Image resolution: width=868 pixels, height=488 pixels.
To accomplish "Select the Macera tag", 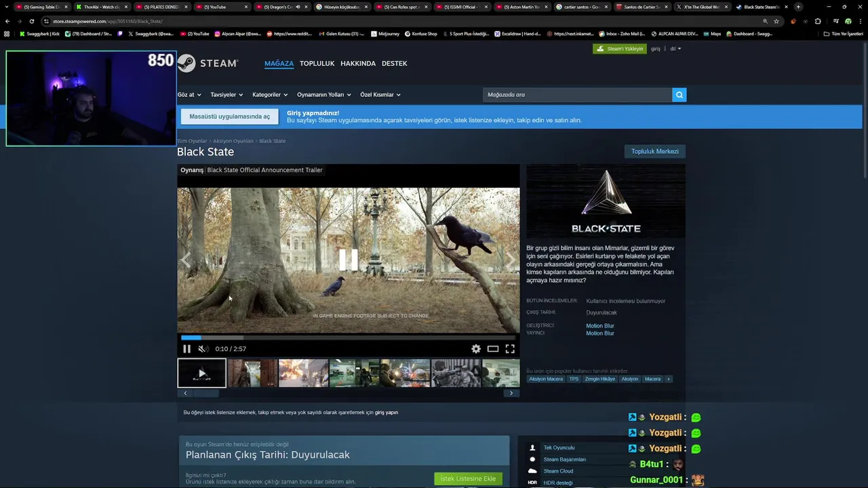I will (x=652, y=379).
